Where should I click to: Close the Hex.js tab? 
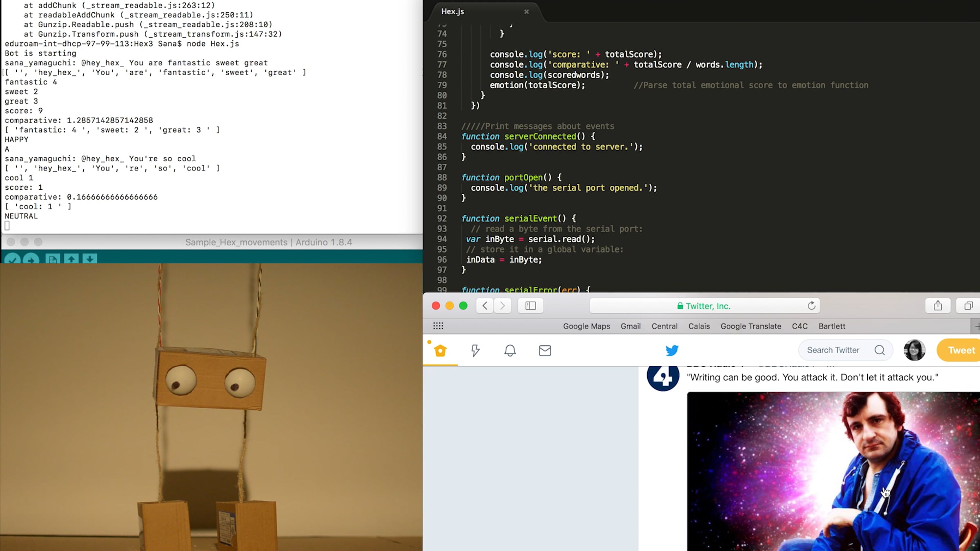(526, 12)
